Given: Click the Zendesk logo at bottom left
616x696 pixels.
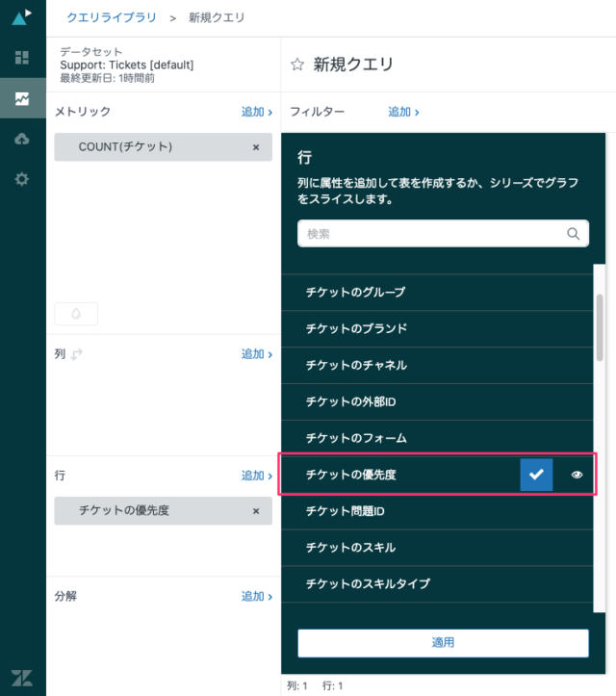Looking at the screenshot, I should point(22,677).
